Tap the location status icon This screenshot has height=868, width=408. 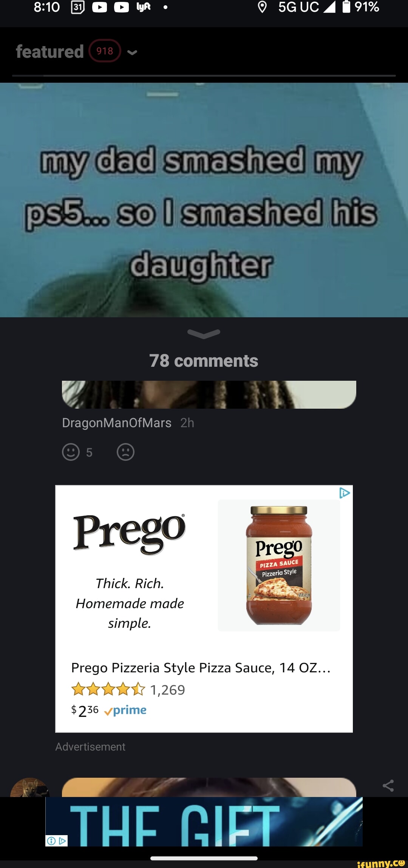click(x=262, y=7)
